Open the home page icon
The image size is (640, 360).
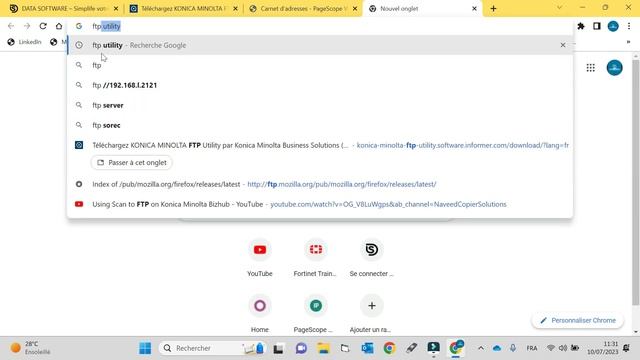pyautogui.click(x=59, y=26)
